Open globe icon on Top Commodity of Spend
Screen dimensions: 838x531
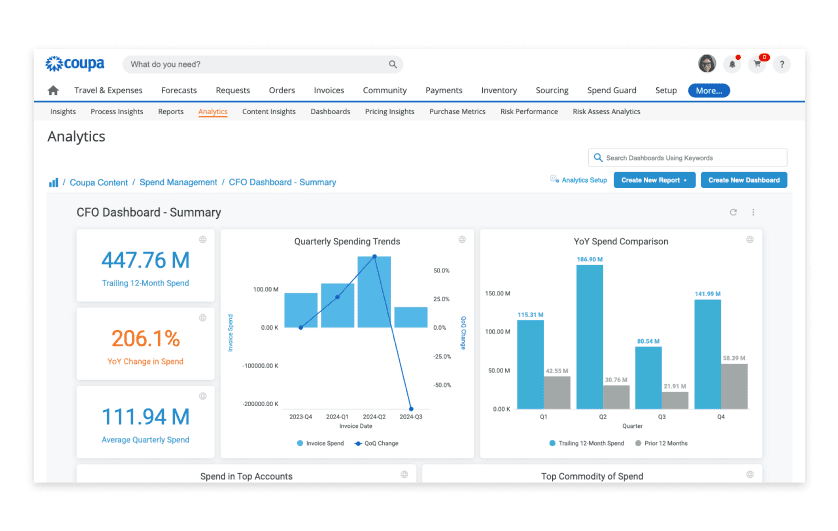tap(750, 474)
